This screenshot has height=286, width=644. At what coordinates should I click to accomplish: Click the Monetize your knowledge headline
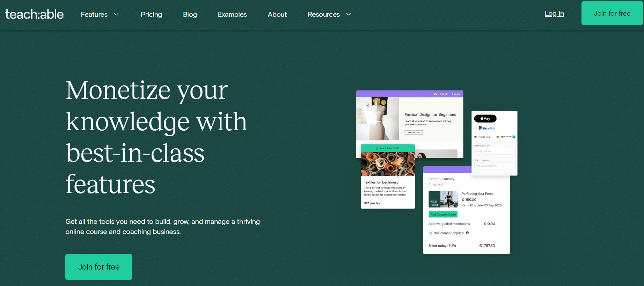click(x=156, y=137)
